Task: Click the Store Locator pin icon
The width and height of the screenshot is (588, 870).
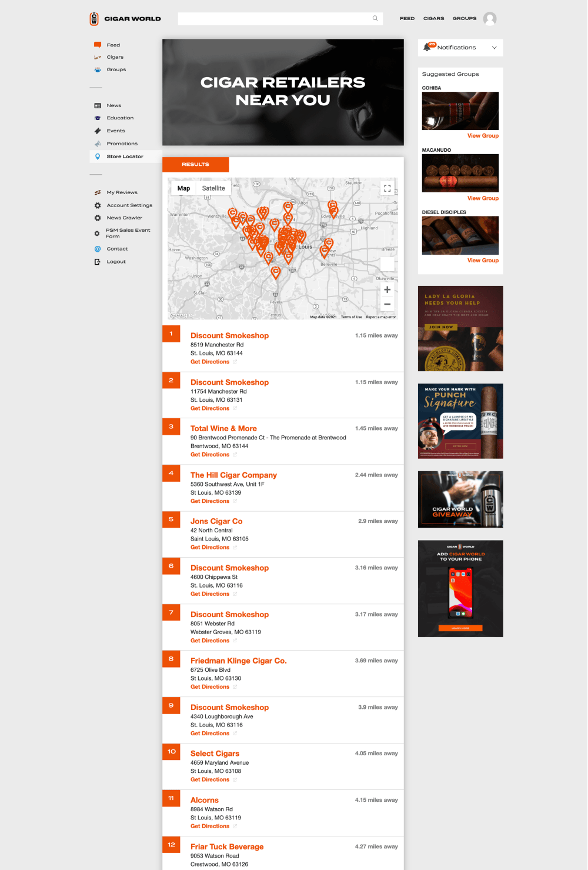Action: click(x=98, y=156)
